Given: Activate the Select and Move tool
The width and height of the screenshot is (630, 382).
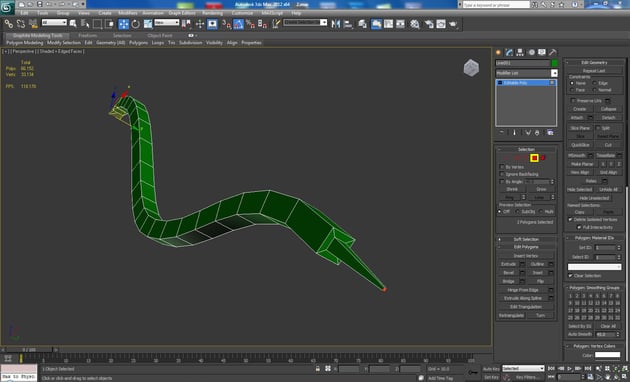Looking at the screenshot, I should tap(123, 24).
